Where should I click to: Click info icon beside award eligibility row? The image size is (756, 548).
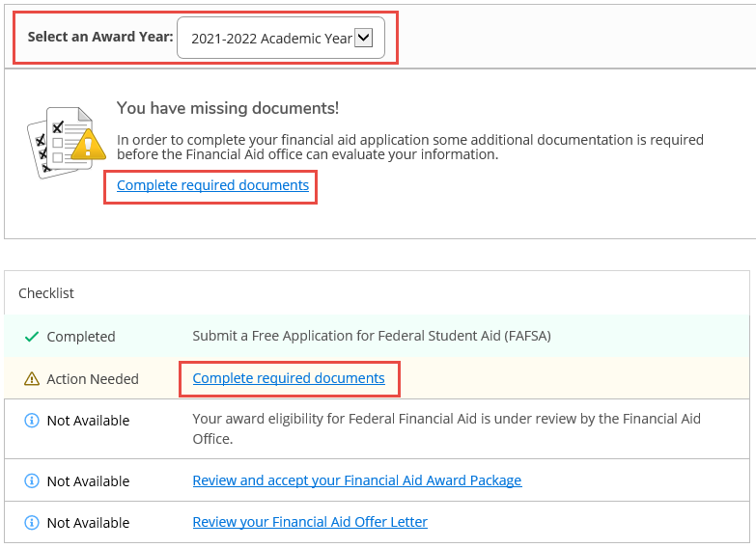click(32, 421)
